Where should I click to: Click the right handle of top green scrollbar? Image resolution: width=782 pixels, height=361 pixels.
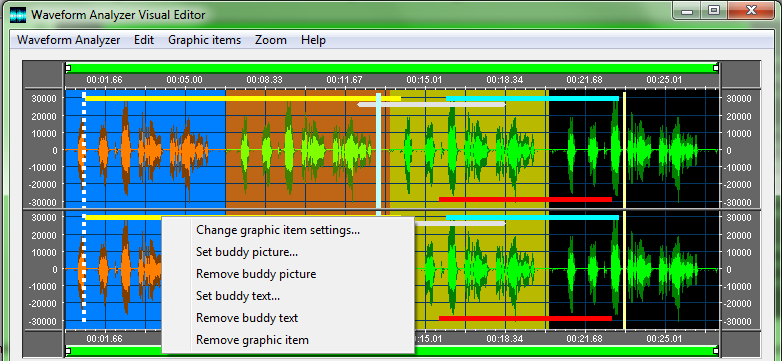click(x=716, y=67)
